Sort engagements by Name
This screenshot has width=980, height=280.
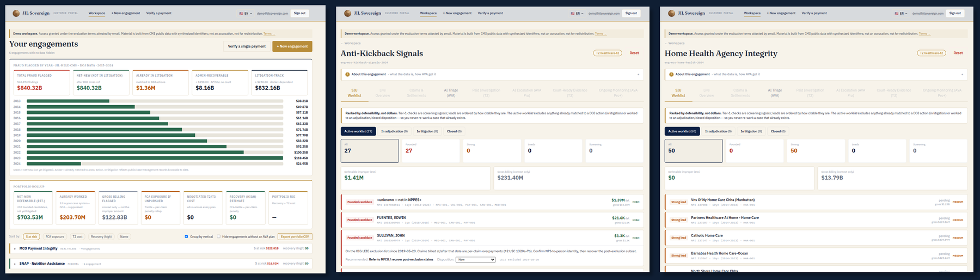tap(124, 236)
